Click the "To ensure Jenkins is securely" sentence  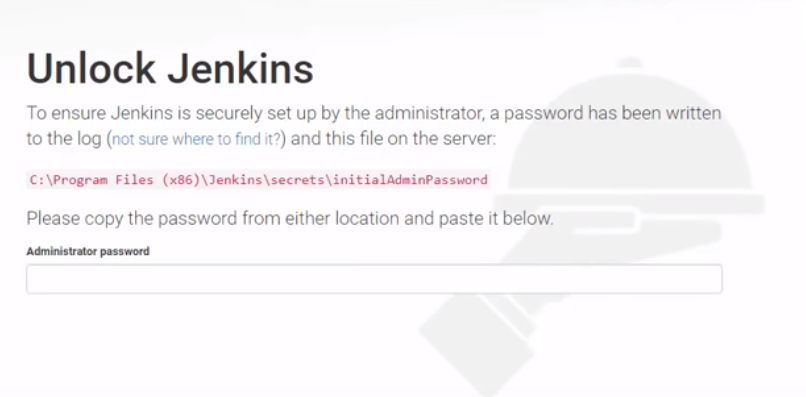point(165,113)
